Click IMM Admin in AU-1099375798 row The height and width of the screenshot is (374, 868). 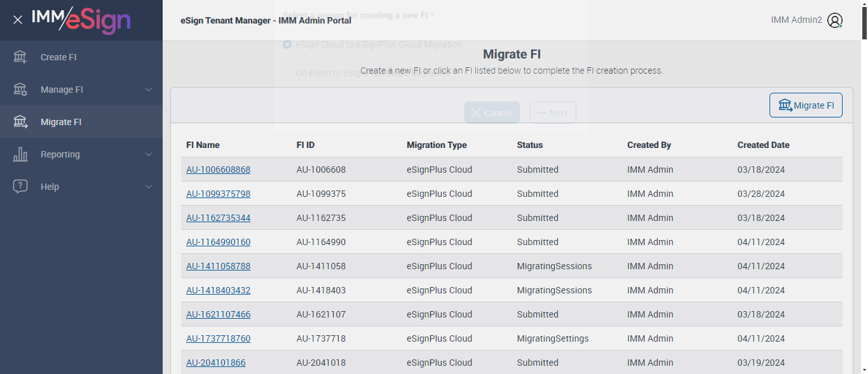tap(650, 194)
